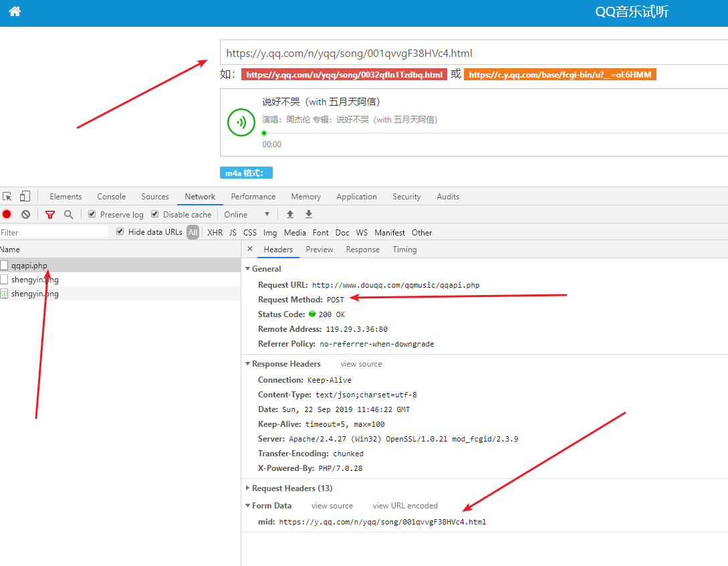The width and height of the screenshot is (728, 566).
Task: Select the All filter type
Action: pyautogui.click(x=193, y=232)
